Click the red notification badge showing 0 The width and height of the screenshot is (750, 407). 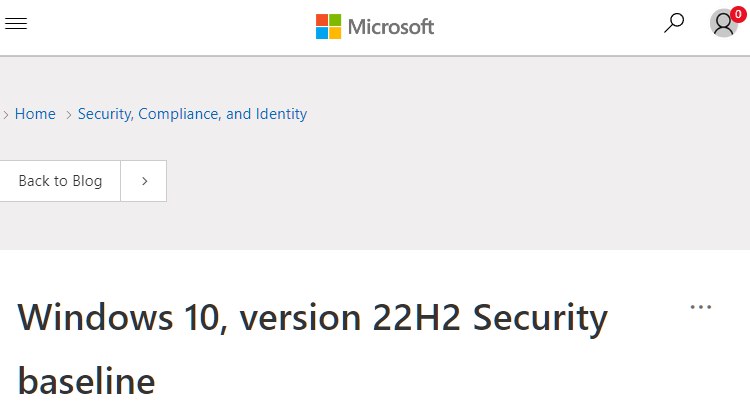click(x=738, y=14)
